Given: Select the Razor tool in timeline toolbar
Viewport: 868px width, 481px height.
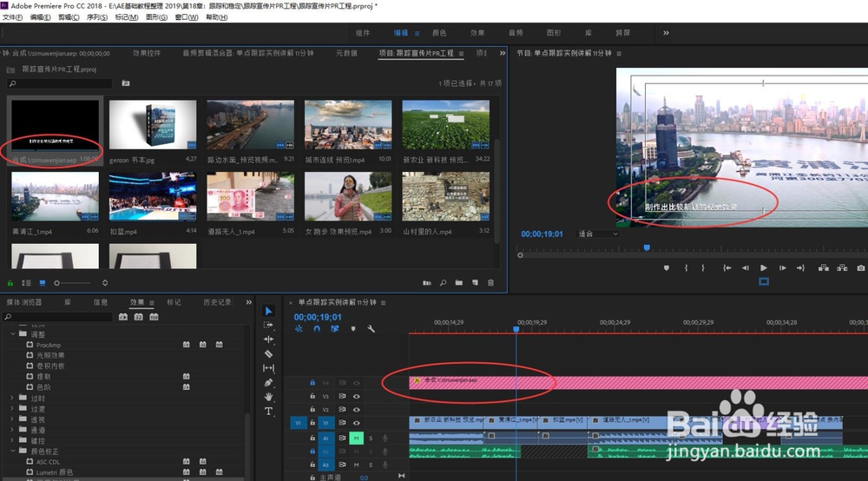Looking at the screenshot, I should [x=268, y=353].
